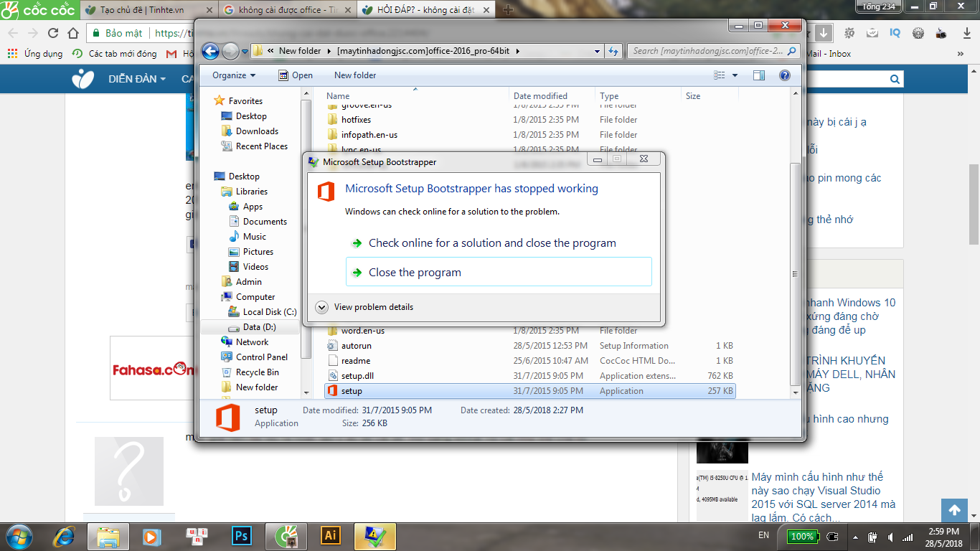Open Recent Places in the navigation pane

point(262,146)
